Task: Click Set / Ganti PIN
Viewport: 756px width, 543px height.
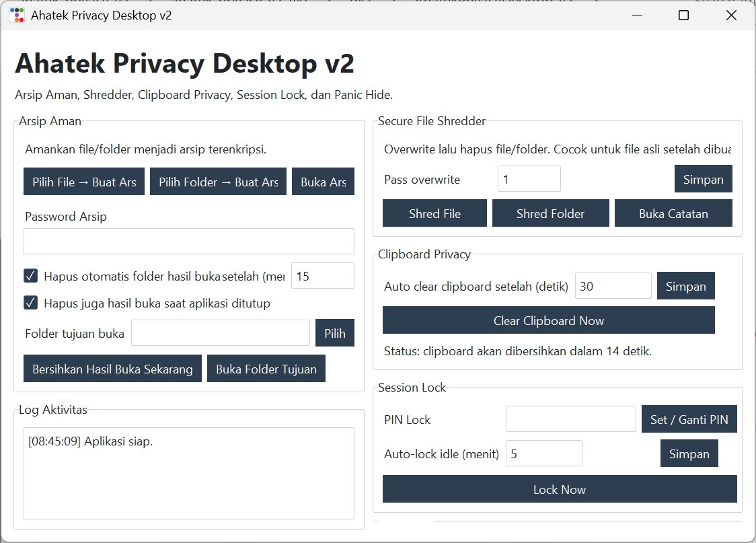Action: 689,419
